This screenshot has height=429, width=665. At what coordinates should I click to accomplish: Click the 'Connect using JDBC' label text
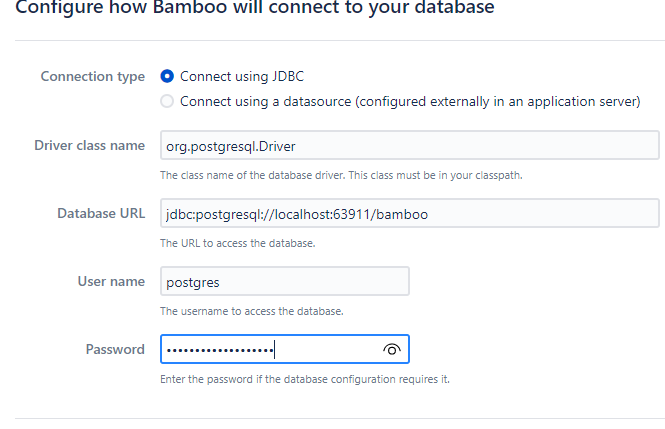240,76
